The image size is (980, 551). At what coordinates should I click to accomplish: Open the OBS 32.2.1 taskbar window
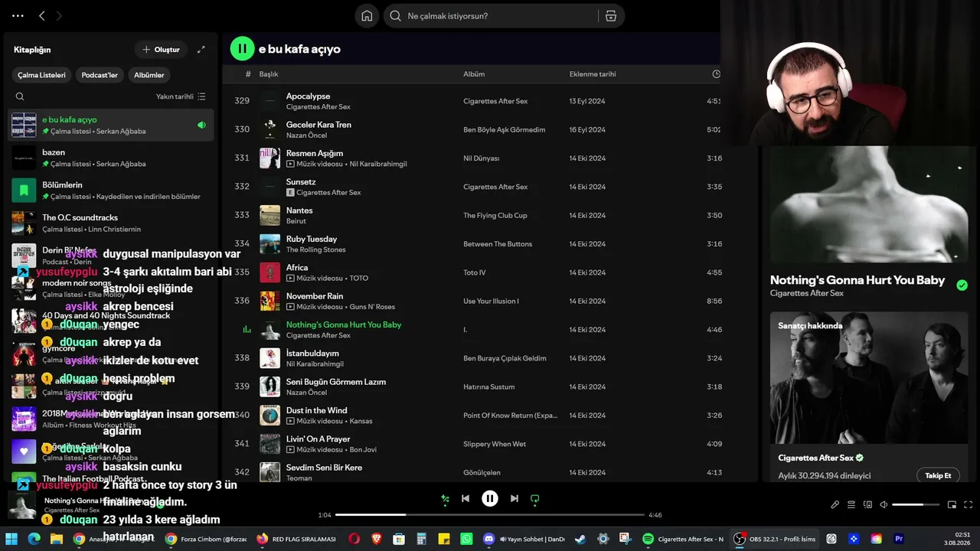[775, 539]
